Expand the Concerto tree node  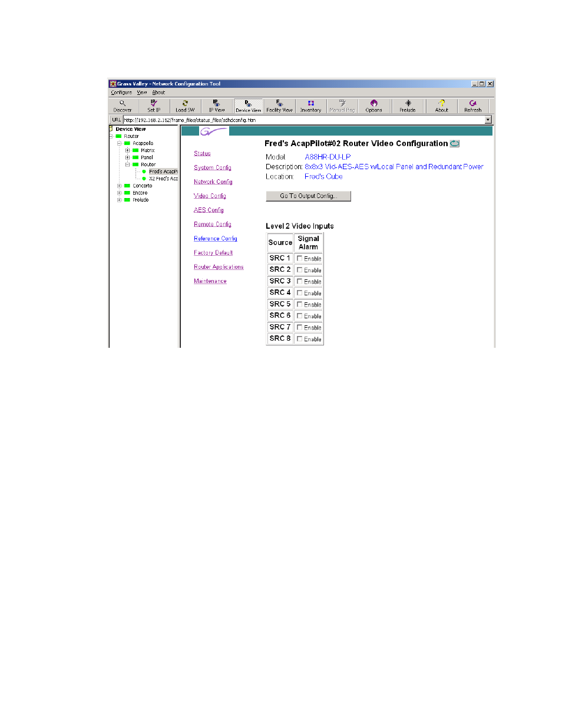pos(119,186)
